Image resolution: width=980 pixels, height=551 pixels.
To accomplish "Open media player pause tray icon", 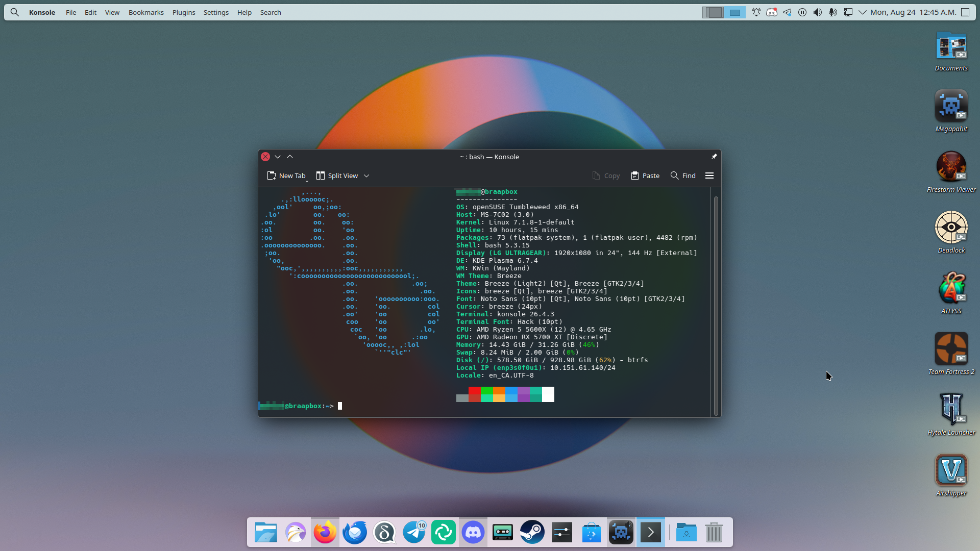I will coord(802,12).
